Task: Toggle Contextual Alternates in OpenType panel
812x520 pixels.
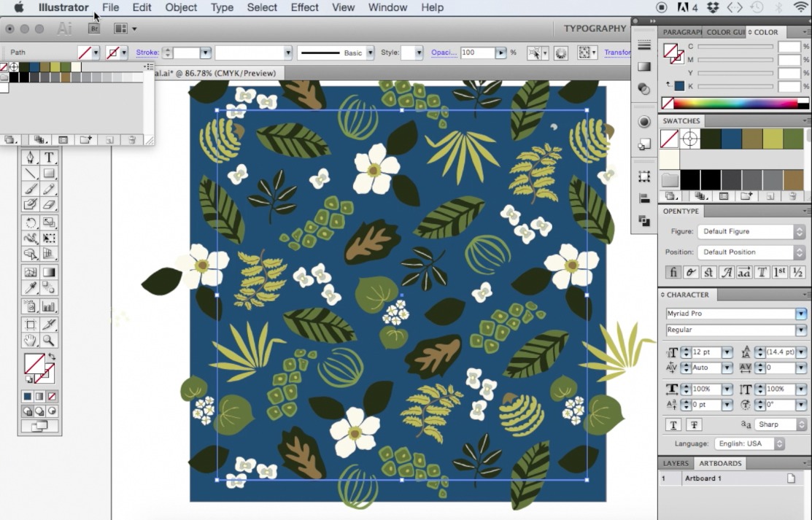Action: point(690,272)
